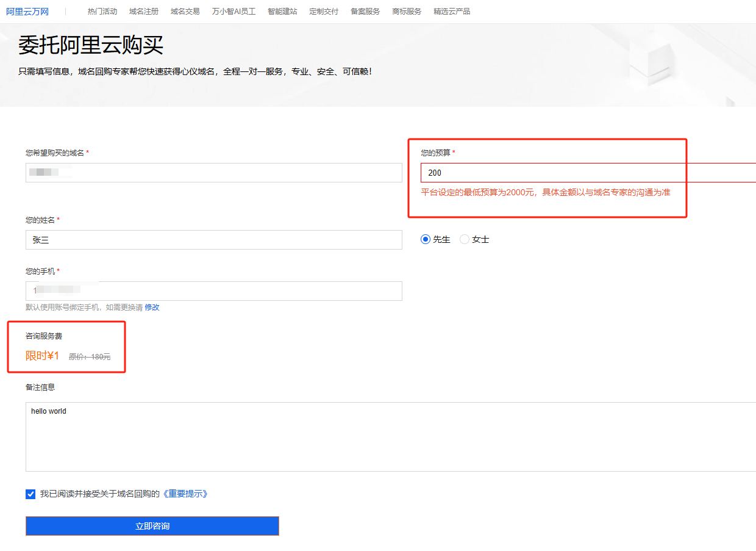756x551 pixels.
Task: Click the 默认使用账号绑定手机 hint text
Action: [84, 308]
